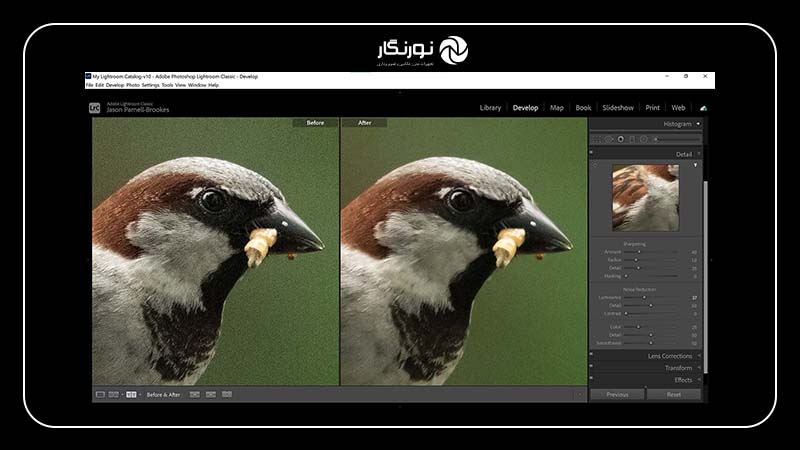Switch to the Web module
800x450 pixels.
[678, 108]
